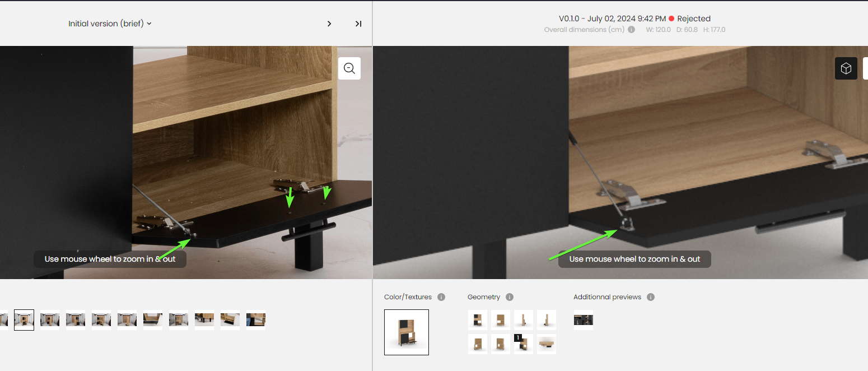Screen dimensions: 868x371
Task: Jump to last brief image using the skip-to-end arrow
Action: tap(358, 24)
